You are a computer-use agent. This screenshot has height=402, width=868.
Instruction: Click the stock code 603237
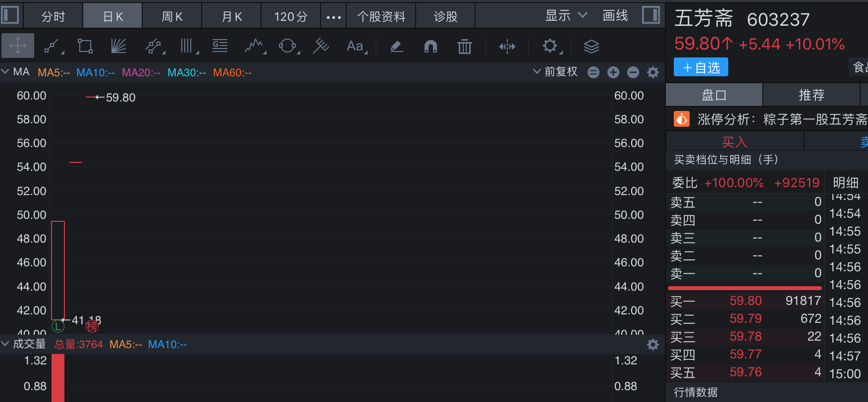(778, 19)
